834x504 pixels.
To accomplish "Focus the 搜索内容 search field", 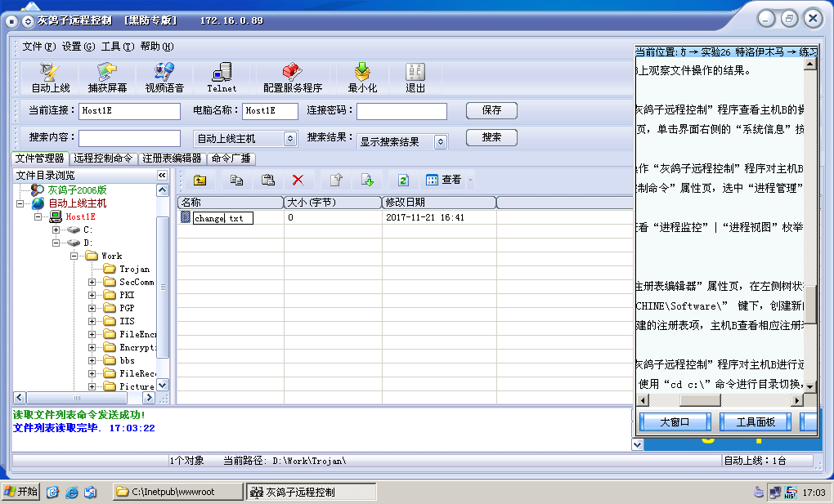I will point(129,138).
